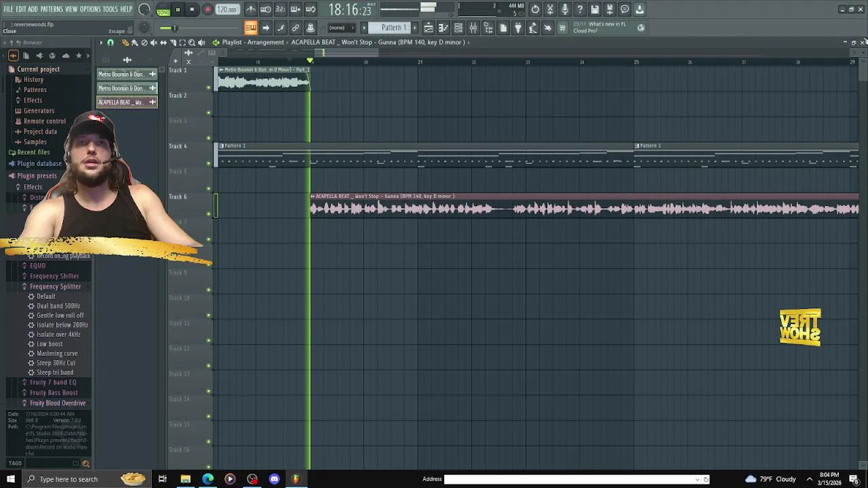Save project with floppy disk icon
The width and height of the screenshot is (868, 488).
pyautogui.click(x=595, y=9)
